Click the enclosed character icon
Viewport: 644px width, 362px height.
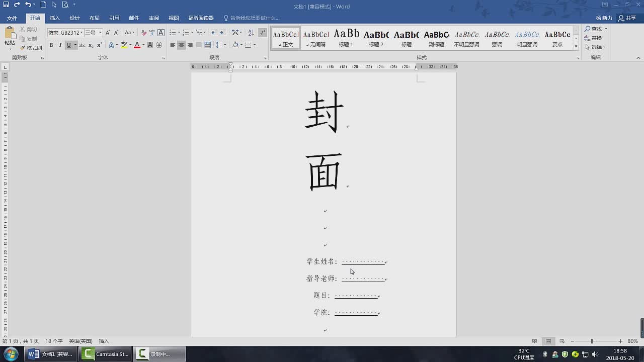159,45
